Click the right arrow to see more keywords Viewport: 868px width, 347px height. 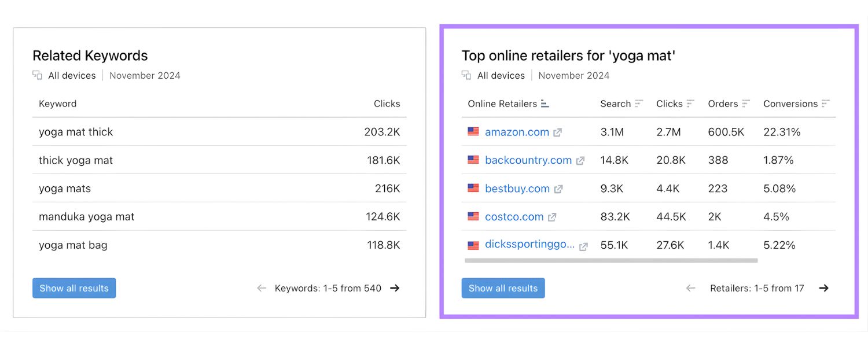[x=394, y=288]
